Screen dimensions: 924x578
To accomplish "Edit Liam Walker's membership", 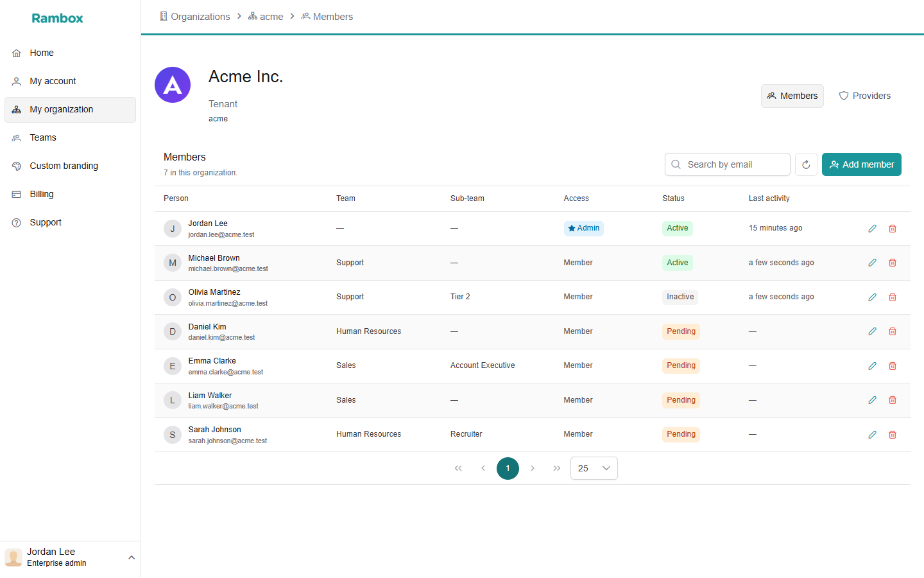I will pos(872,400).
